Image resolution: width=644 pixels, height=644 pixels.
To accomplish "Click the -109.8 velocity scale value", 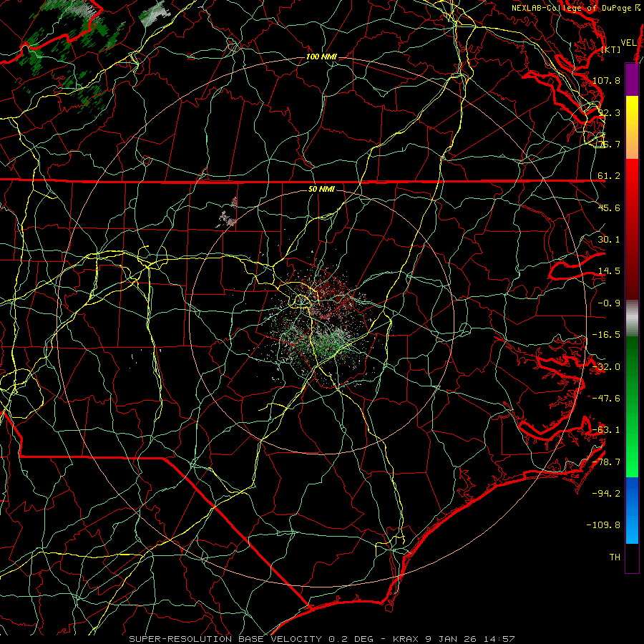I will [x=604, y=525].
